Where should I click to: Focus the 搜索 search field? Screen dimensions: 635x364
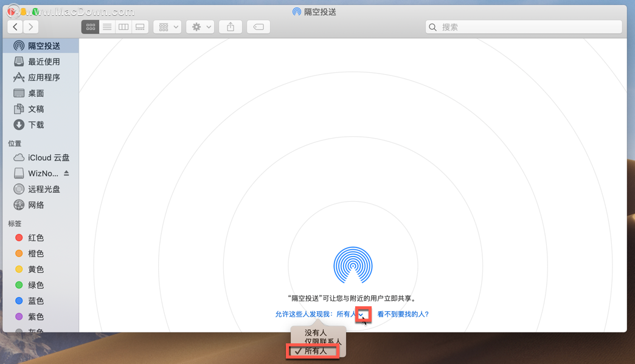(524, 27)
